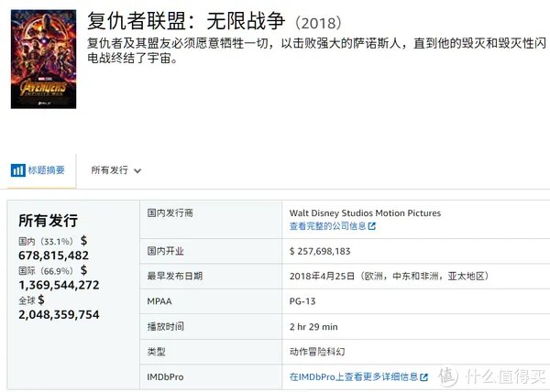Click the external-link icon after IMDbPro details link
The image size is (550, 392).
point(423,377)
